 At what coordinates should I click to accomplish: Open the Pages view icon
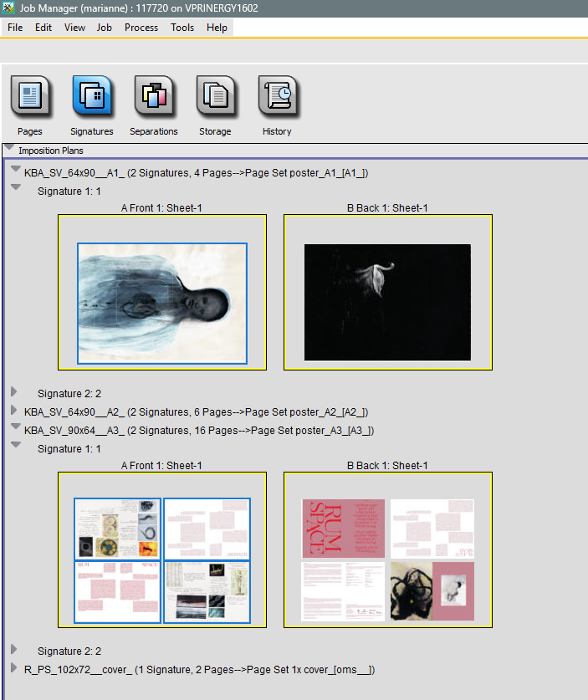pos(30,97)
